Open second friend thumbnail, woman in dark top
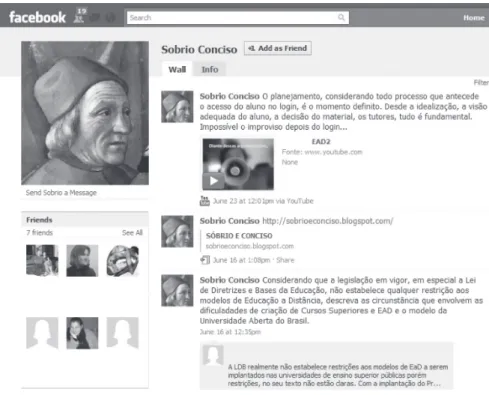This screenshot has width=489, height=395. point(82,261)
